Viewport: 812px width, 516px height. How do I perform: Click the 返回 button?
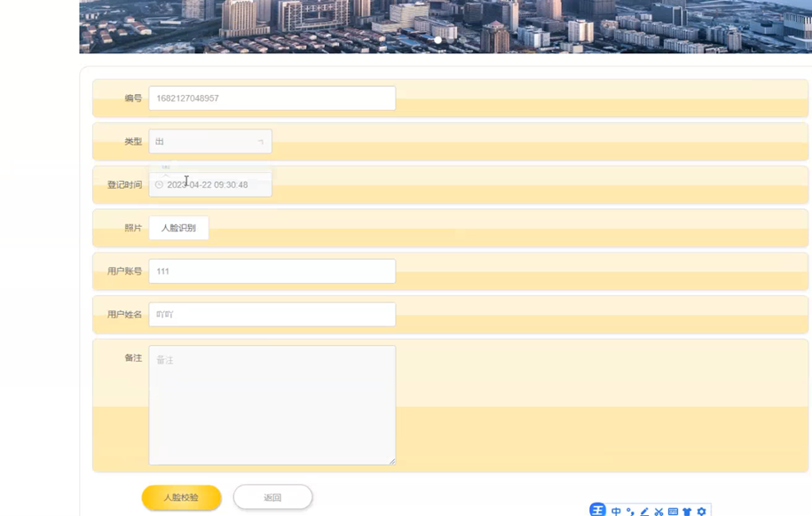[x=273, y=497]
